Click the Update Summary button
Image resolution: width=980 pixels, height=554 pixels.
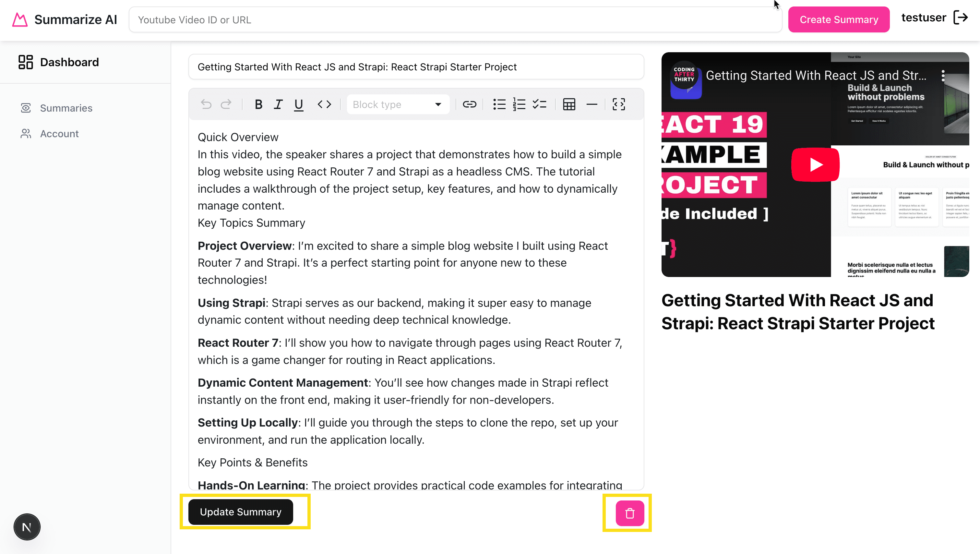point(240,512)
